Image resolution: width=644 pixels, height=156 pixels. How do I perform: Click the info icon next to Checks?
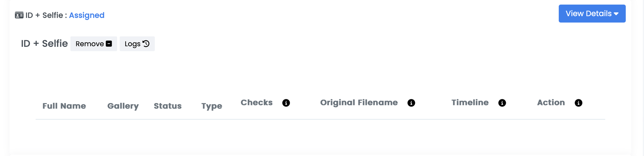click(x=286, y=103)
